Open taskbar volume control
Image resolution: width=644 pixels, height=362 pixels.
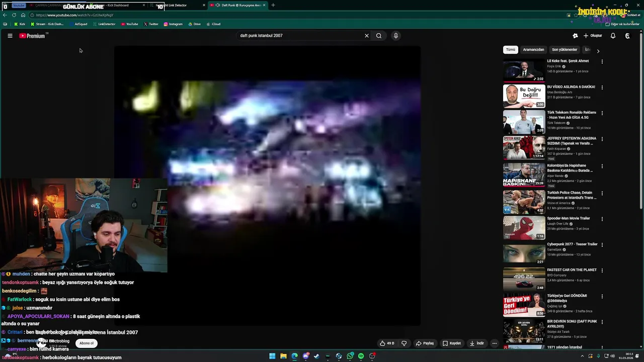612,356
